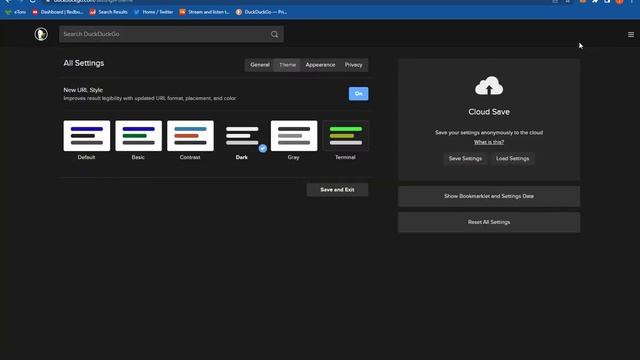Viewport: 640px width, 360px height.
Task: Open the hamburger menu
Action: pos(631,35)
